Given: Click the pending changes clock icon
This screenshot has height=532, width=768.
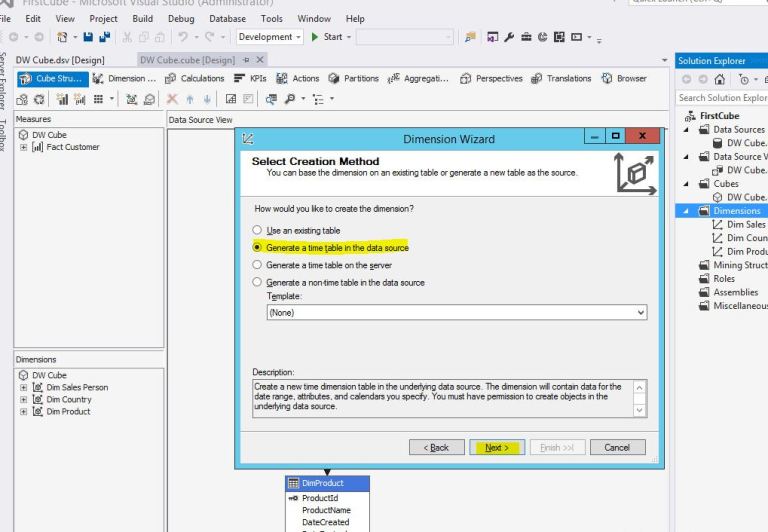Looking at the screenshot, I should tap(744, 79).
